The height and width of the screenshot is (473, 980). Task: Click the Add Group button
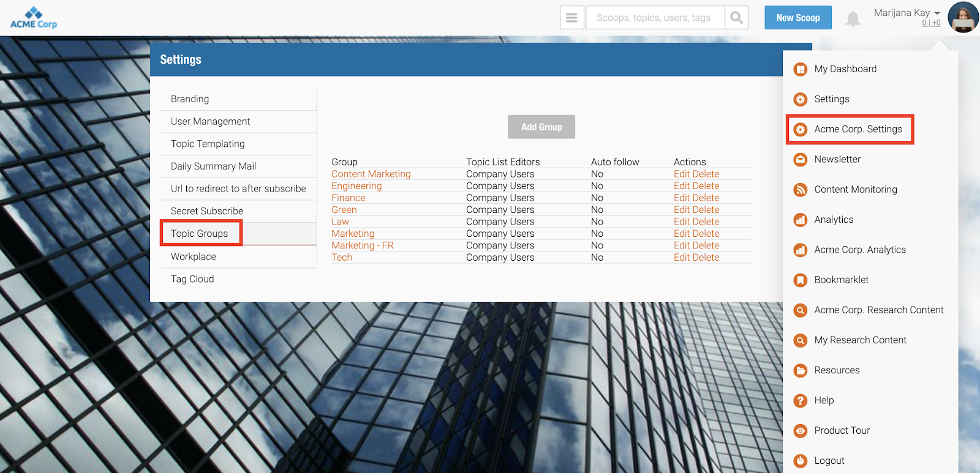tap(541, 127)
